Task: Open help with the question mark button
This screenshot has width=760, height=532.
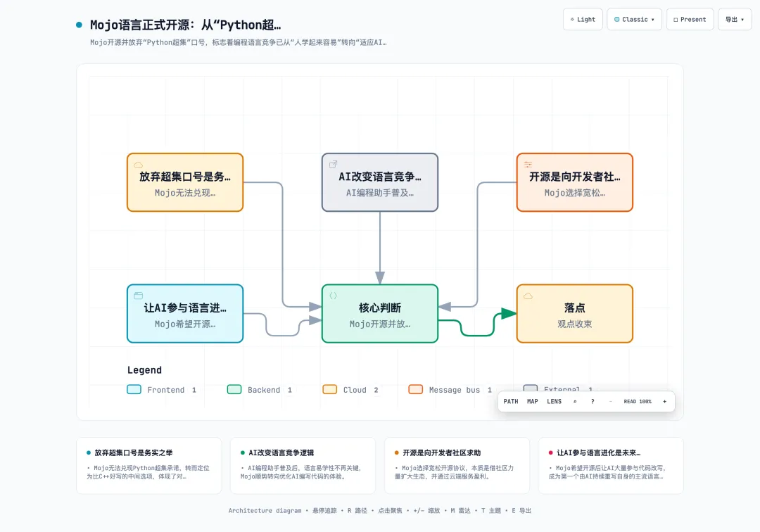Action: click(x=593, y=401)
